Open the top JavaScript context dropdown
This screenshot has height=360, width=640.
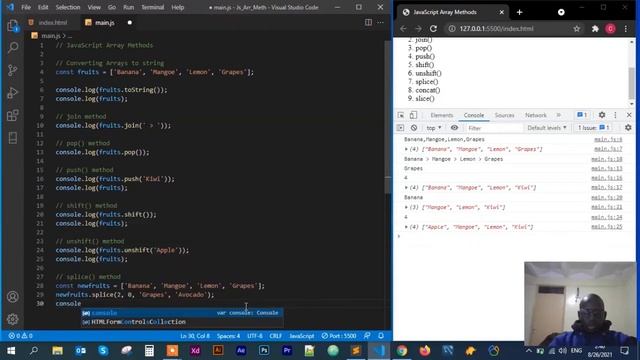[x=433, y=128]
